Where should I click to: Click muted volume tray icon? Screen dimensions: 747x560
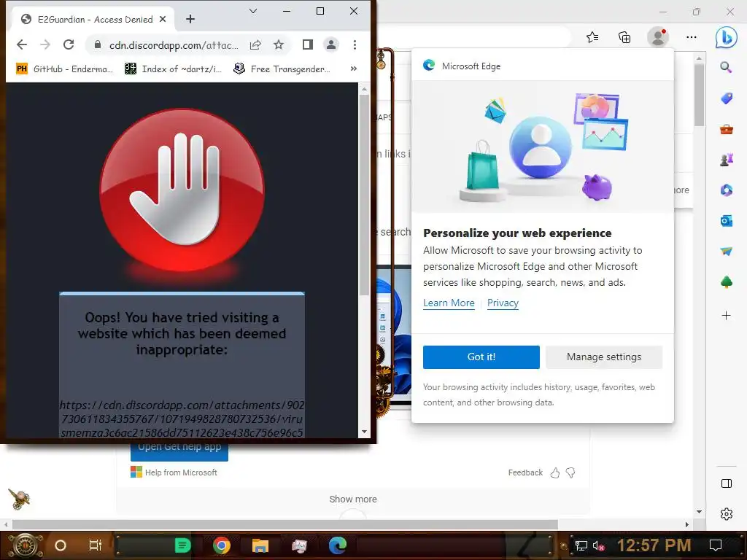[x=598, y=545]
